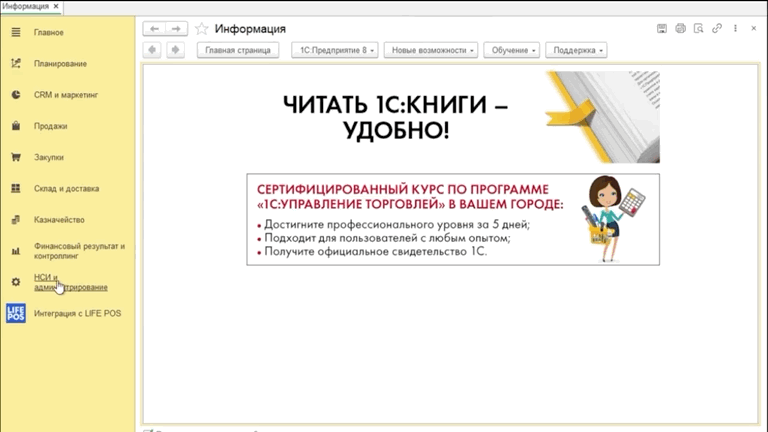Click the Продажи shopping bag icon
The image size is (768, 432).
[x=16, y=126]
